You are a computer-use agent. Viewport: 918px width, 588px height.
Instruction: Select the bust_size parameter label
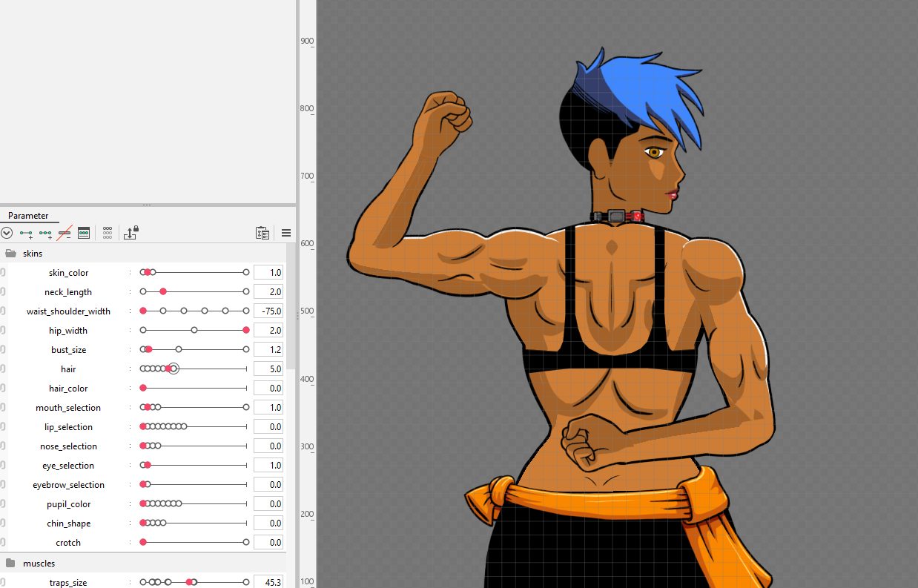[x=68, y=350]
